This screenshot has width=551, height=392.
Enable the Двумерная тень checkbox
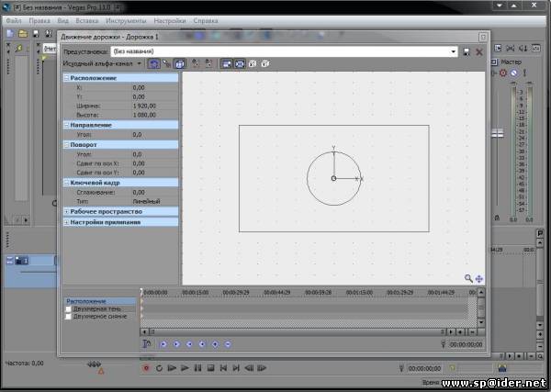tap(68, 309)
